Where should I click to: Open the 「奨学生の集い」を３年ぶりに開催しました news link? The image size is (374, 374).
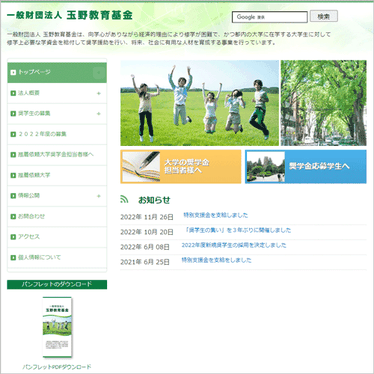pos(237,230)
